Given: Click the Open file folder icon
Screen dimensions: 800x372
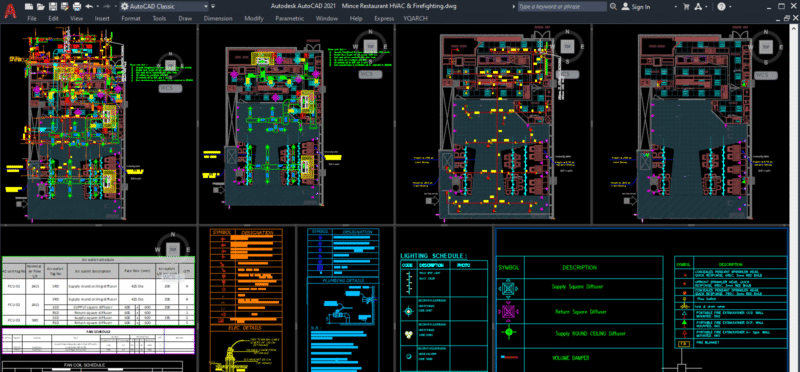Looking at the screenshot, I should (40, 7).
